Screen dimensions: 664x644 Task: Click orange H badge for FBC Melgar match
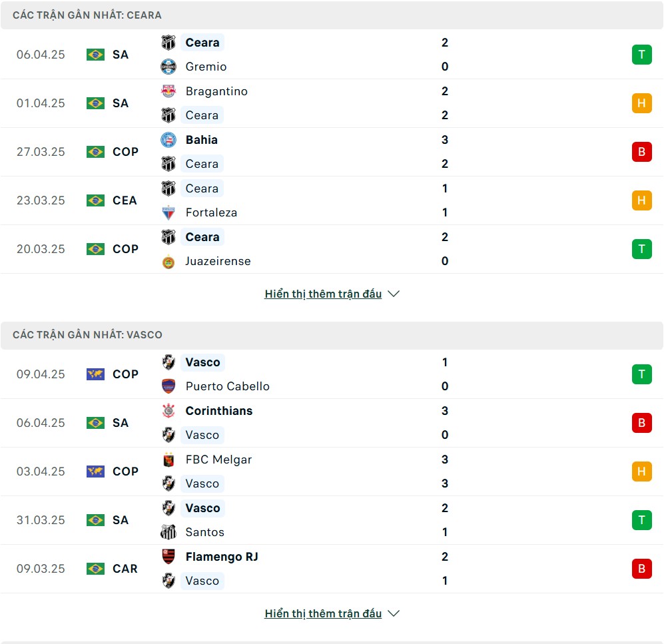pos(641,472)
